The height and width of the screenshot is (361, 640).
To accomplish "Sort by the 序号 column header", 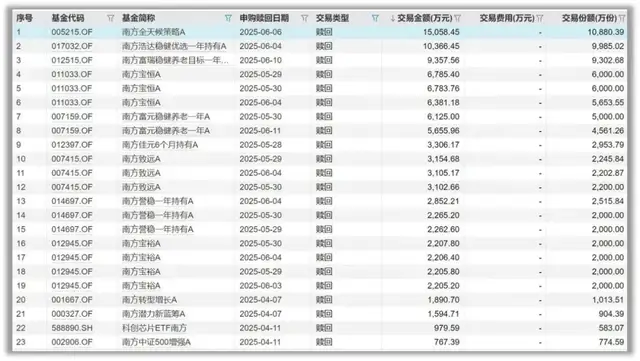I will pyautogui.click(x=24, y=18).
